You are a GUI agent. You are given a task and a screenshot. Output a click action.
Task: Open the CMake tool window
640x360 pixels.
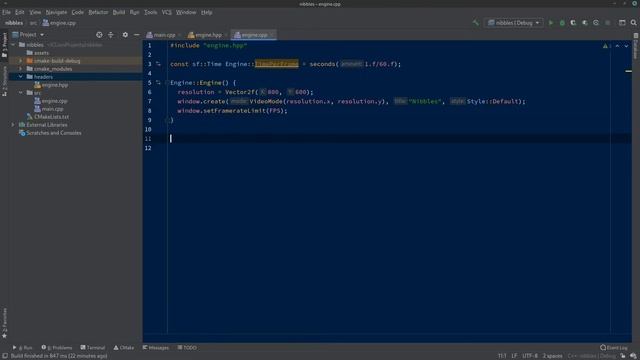click(124, 348)
